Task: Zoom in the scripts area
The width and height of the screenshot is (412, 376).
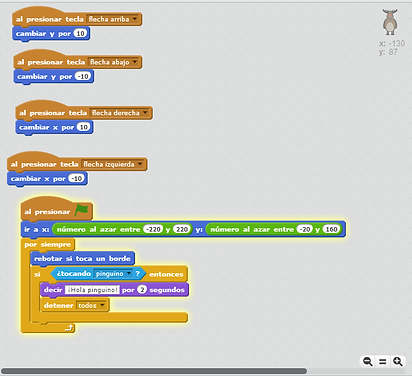Action: tap(398, 361)
